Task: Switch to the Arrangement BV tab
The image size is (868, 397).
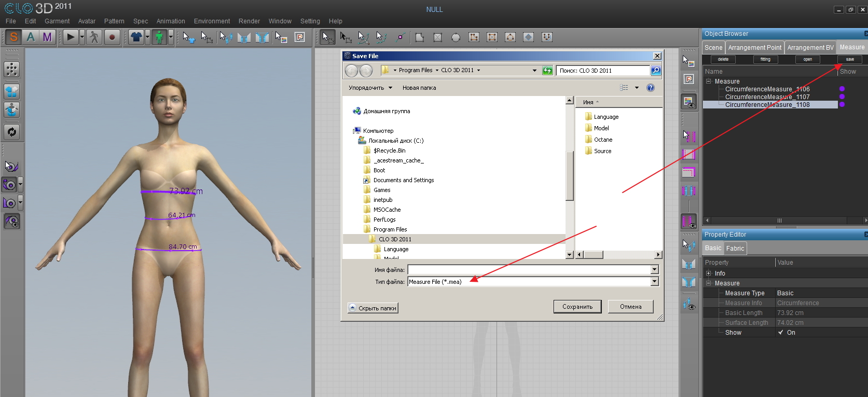Action: [x=810, y=47]
